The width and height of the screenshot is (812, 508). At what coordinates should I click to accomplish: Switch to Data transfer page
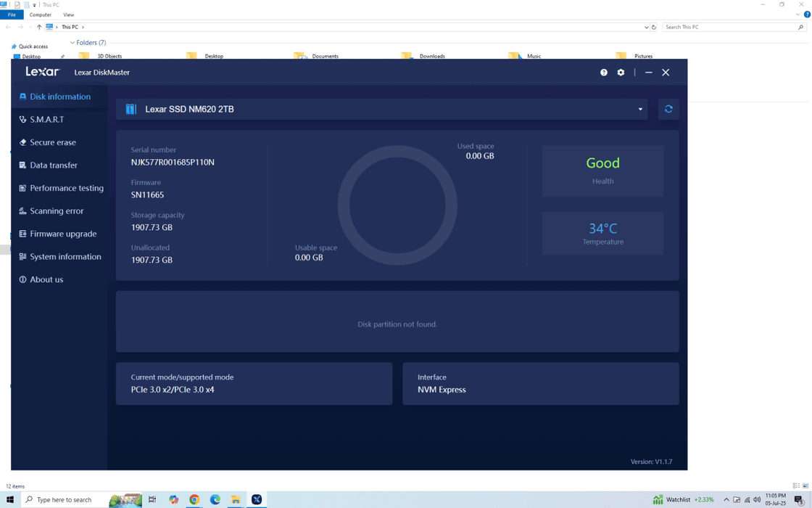53,165
